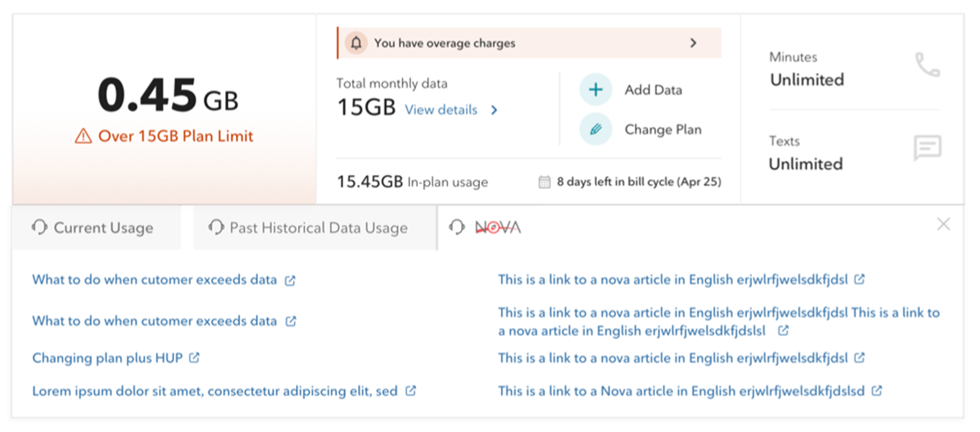Click the headset icon on NOVA tab

point(456,227)
